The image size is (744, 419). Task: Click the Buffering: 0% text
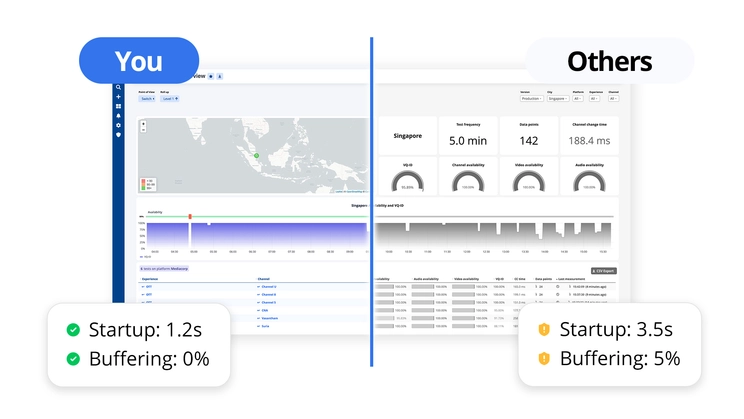149,359
